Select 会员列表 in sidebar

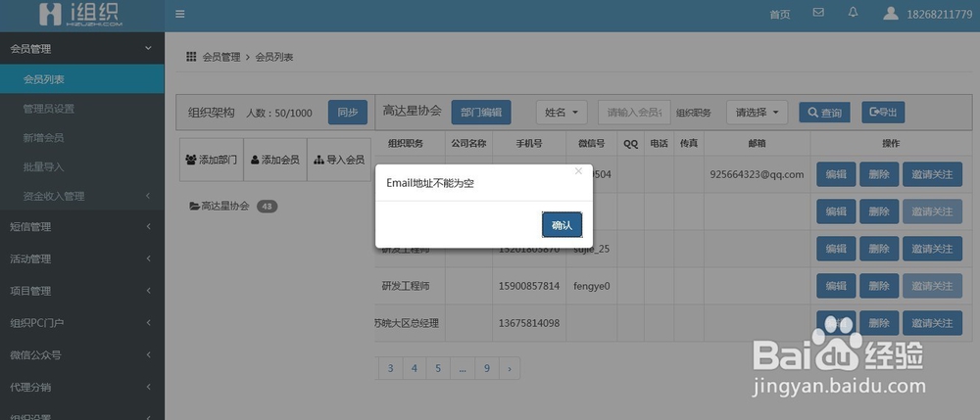coord(82,79)
